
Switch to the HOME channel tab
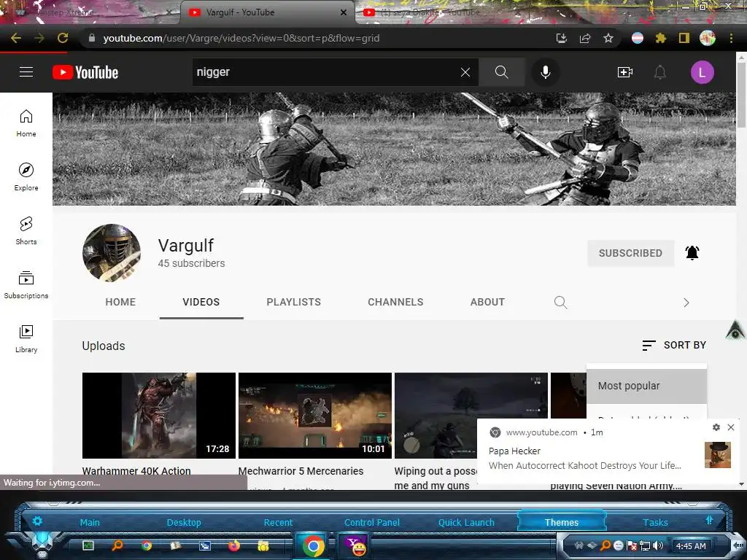[x=120, y=302]
